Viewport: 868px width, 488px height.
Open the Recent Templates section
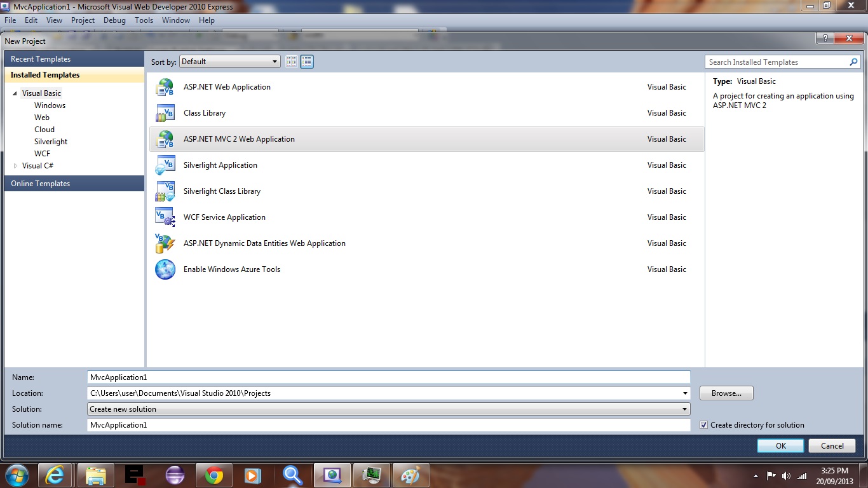tap(74, 59)
